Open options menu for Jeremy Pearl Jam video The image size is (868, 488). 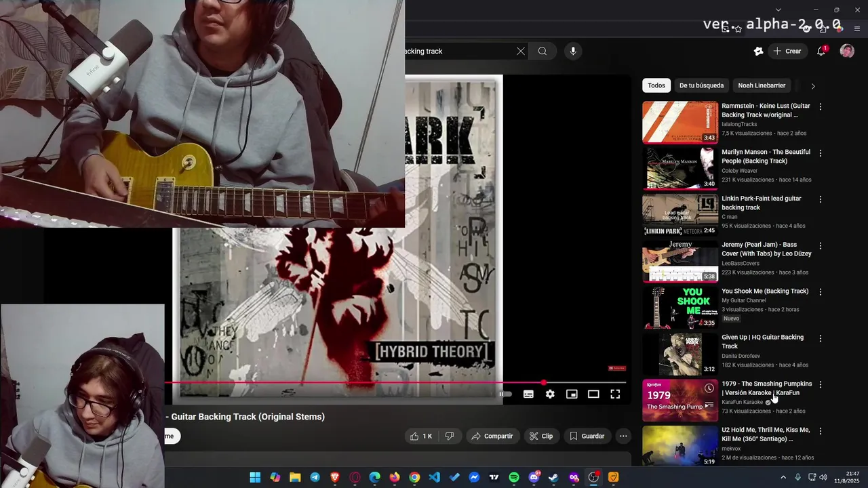[x=821, y=245]
